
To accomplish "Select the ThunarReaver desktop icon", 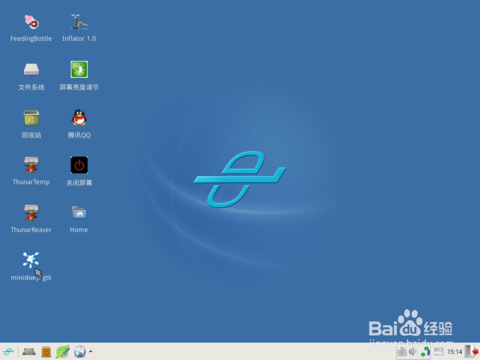I will (x=31, y=213).
